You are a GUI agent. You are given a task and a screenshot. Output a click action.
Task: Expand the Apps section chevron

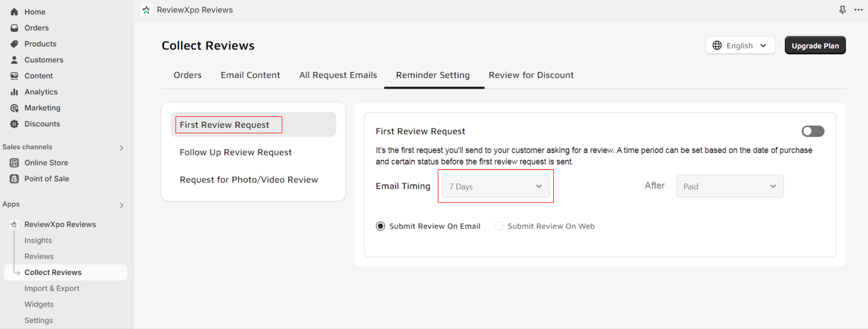[122, 205]
